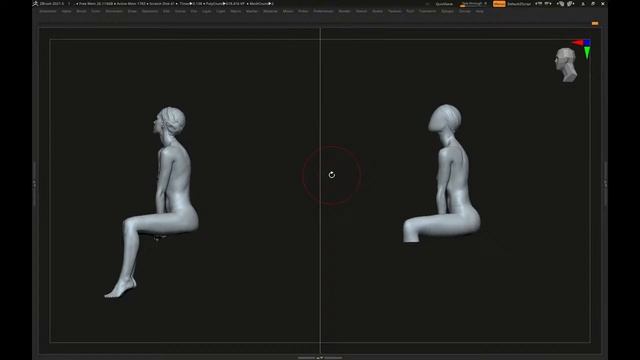The width and height of the screenshot is (640, 360).
Task: Open the Help menu
Action: (x=480, y=11)
